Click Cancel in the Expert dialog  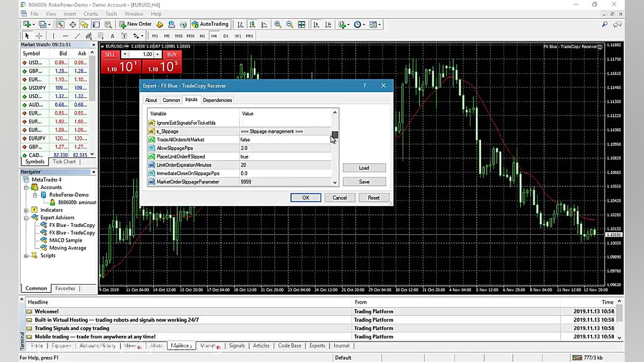340,198
